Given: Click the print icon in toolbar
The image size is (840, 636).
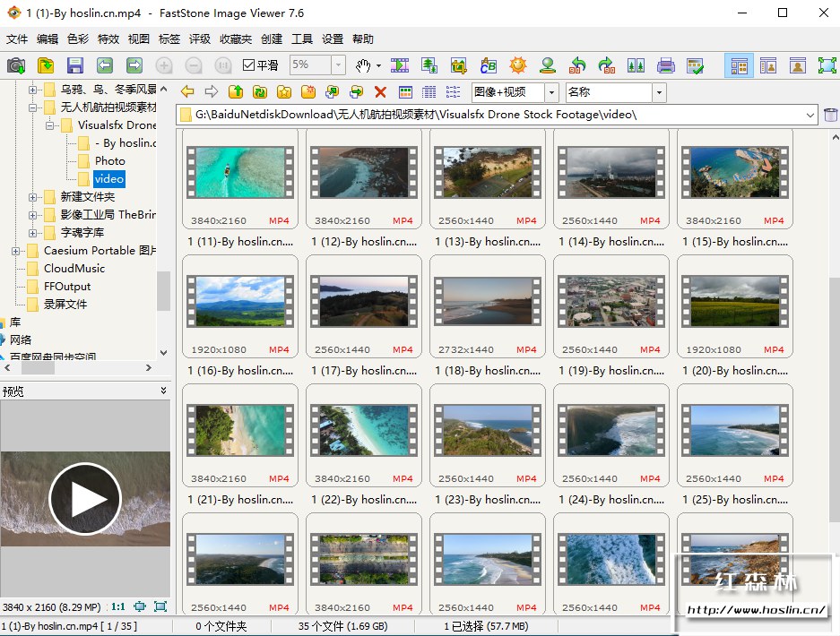Looking at the screenshot, I should pos(665,65).
